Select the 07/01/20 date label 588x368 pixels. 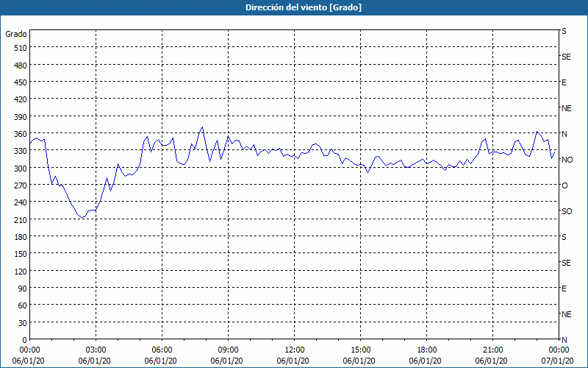click(x=558, y=361)
